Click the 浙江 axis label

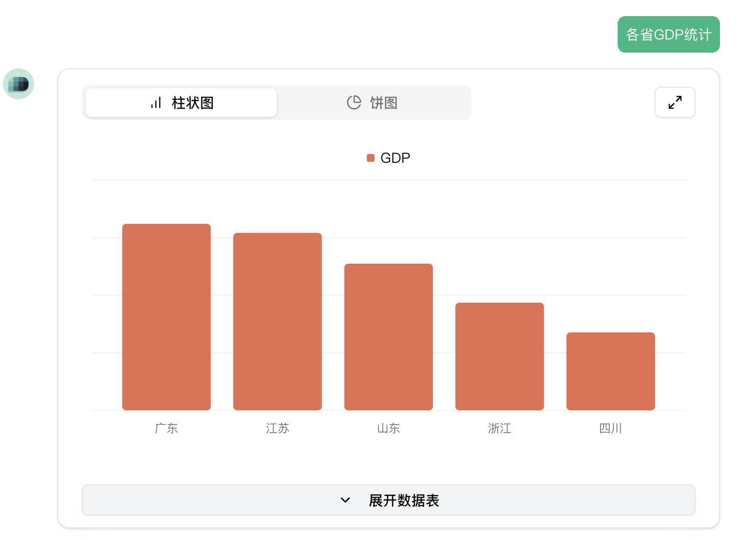point(500,428)
